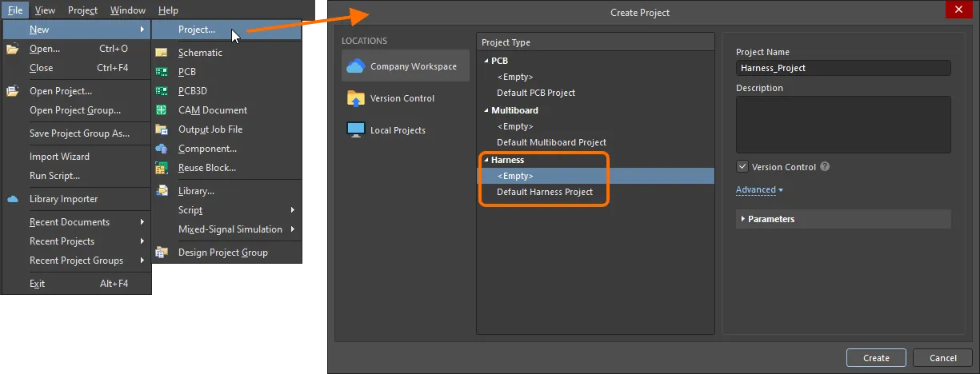
Task: Collapse the PCB project type group
Action: 485,61
